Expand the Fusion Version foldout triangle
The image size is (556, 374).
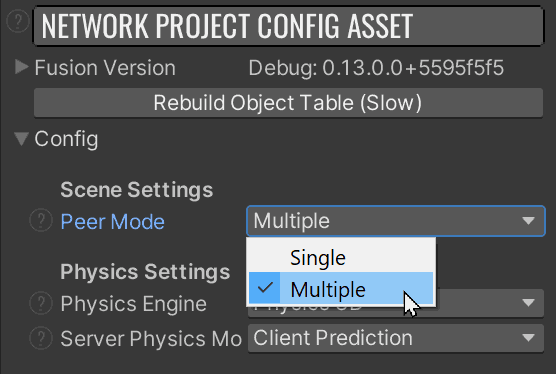coord(21,67)
